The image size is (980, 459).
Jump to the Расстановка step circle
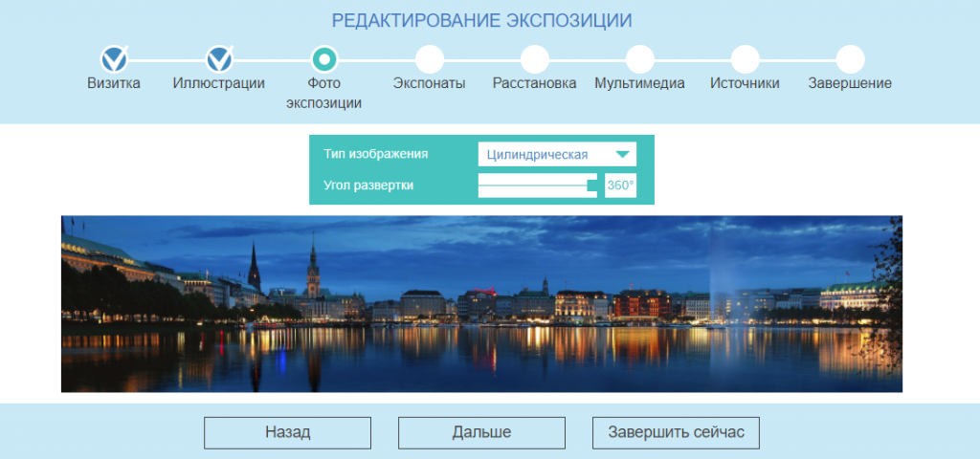(x=535, y=60)
